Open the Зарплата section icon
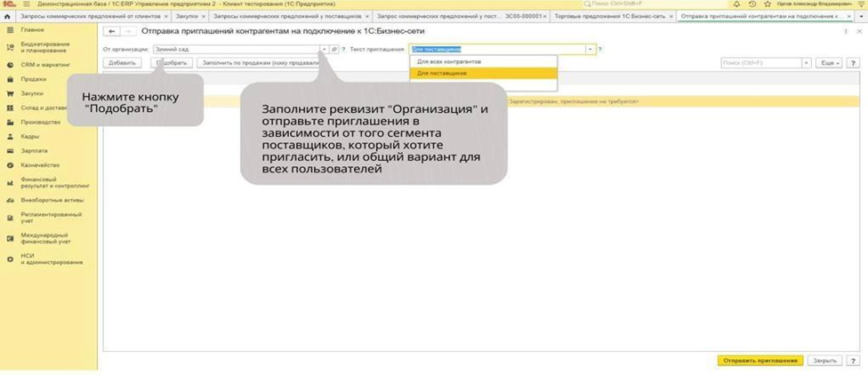868x375 pixels. 10,151
